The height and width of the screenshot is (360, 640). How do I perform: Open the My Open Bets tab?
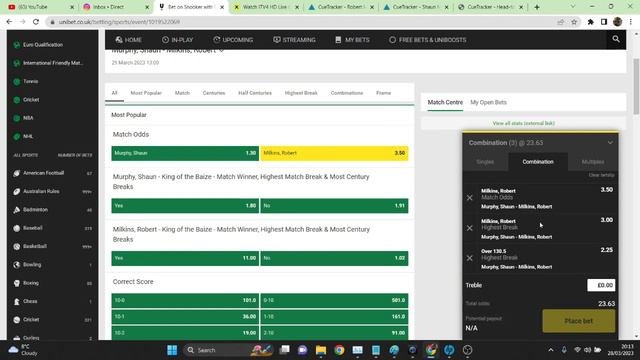point(488,102)
